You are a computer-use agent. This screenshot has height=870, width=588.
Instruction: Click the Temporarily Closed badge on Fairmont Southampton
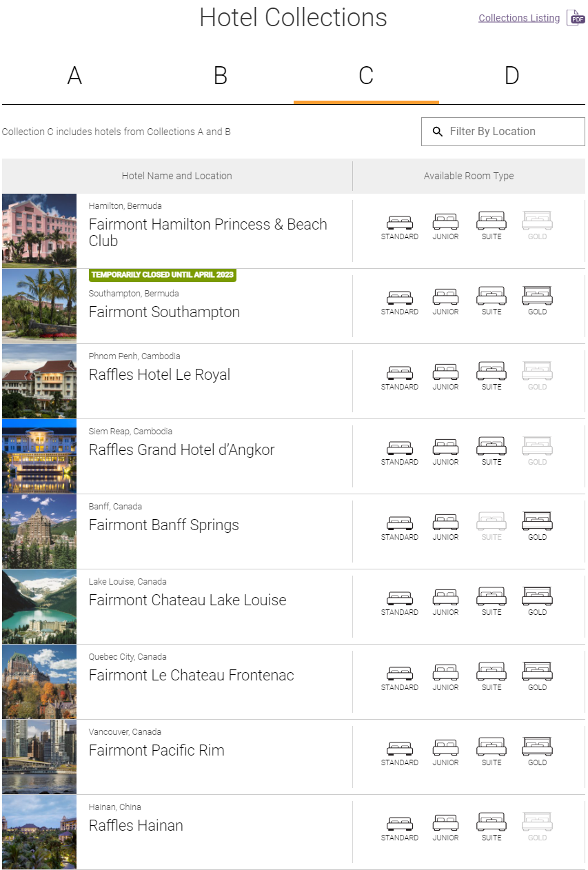[x=163, y=275]
